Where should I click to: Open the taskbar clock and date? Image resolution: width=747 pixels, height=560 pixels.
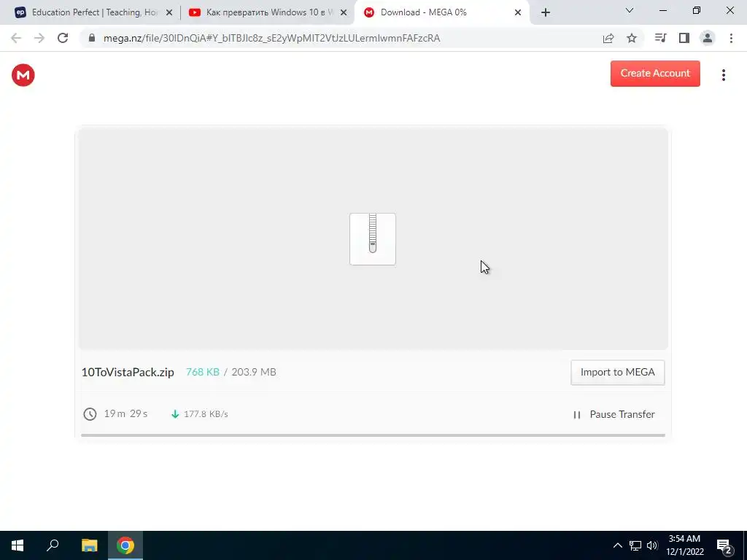(x=684, y=545)
